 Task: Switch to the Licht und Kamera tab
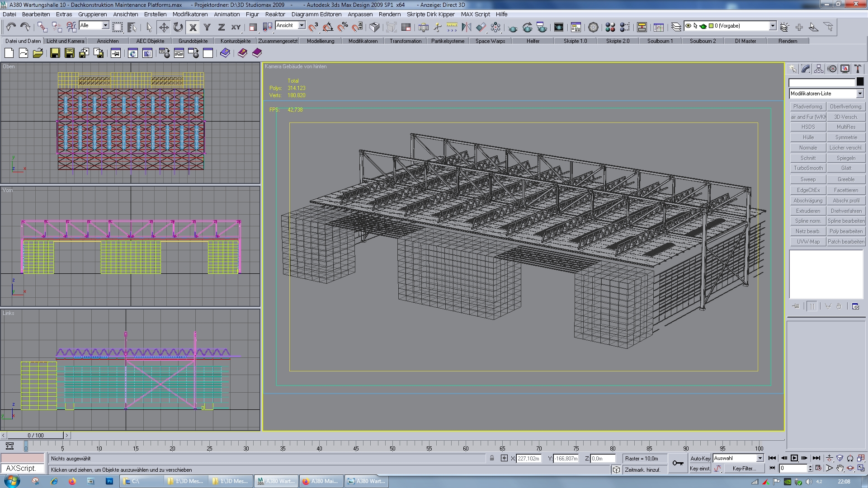(x=66, y=41)
